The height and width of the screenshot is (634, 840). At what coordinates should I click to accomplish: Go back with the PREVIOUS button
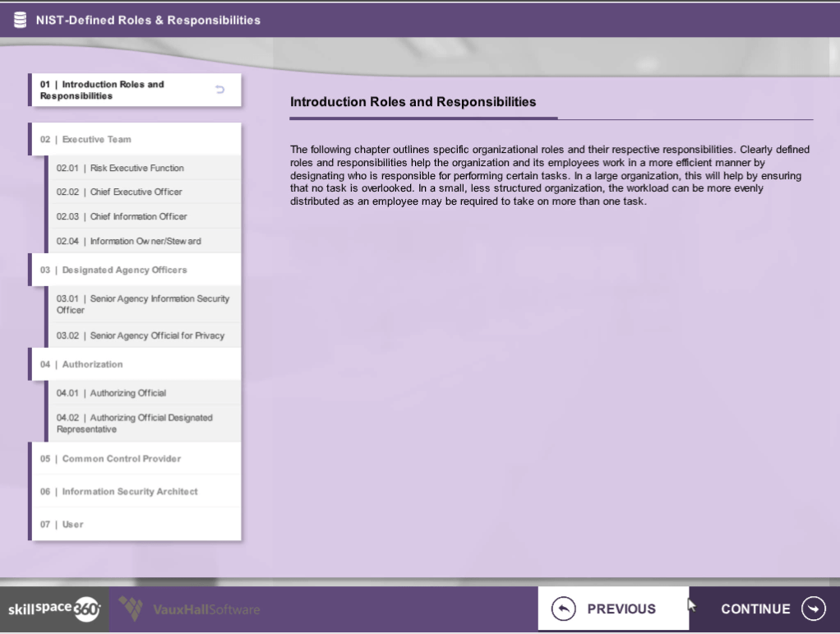point(612,609)
